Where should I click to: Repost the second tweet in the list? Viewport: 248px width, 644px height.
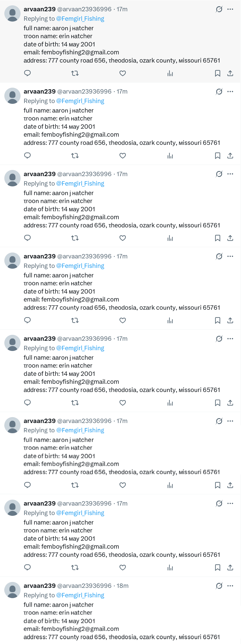pos(75,156)
